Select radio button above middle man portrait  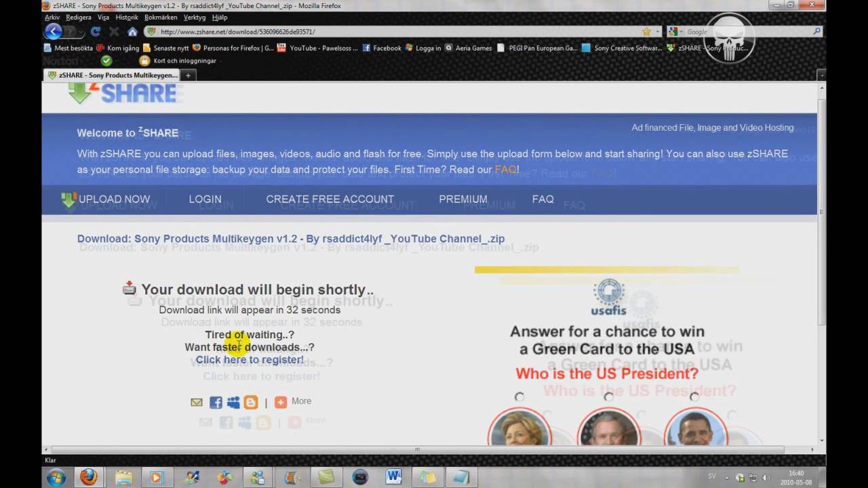click(608, 396)
